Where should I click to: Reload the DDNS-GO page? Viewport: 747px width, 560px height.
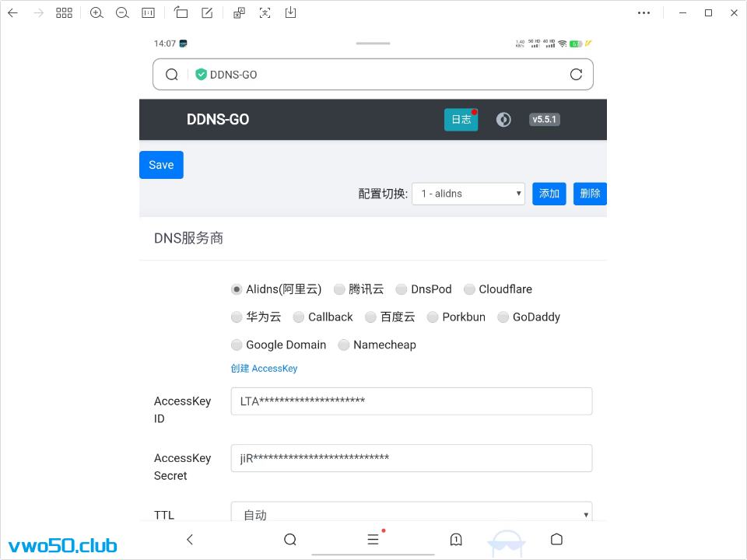576,75
